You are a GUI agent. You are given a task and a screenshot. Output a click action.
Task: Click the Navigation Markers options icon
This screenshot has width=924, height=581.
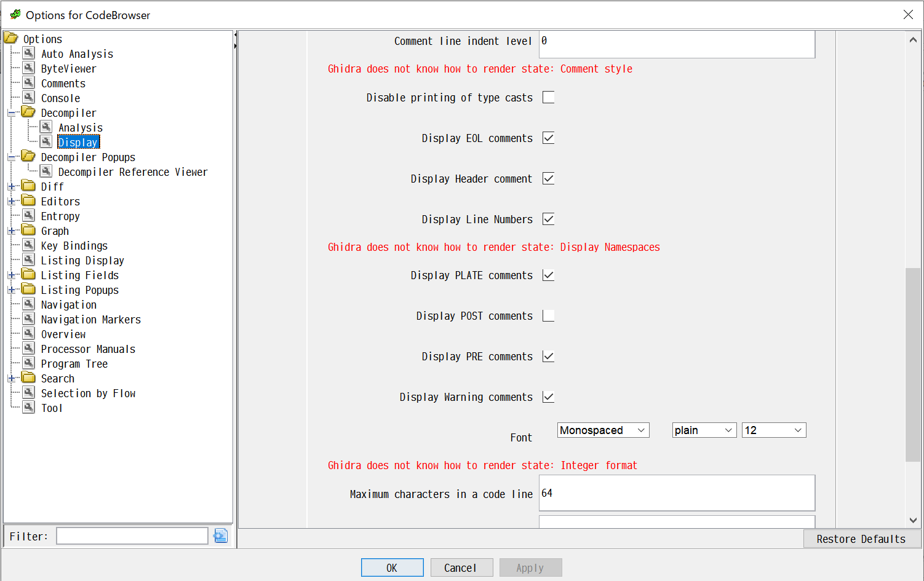click(x=29, y=319)
